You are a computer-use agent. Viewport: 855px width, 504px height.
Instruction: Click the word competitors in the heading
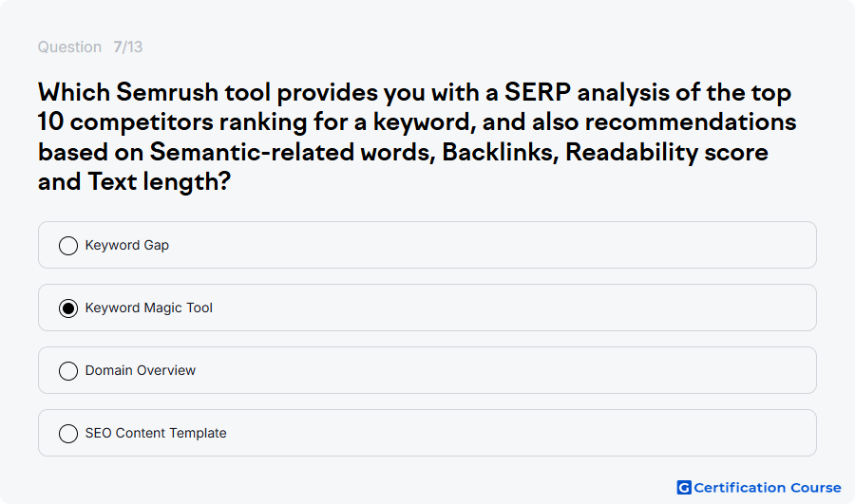[142, 122]
